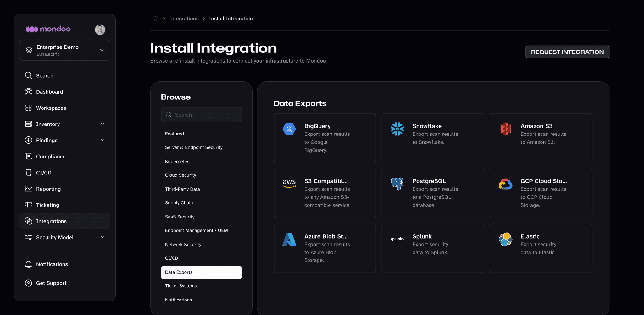Click the Amazon S3 red logo
Image resolution: width=644 pixels, height=315 pixels.
tap(505, 129)
